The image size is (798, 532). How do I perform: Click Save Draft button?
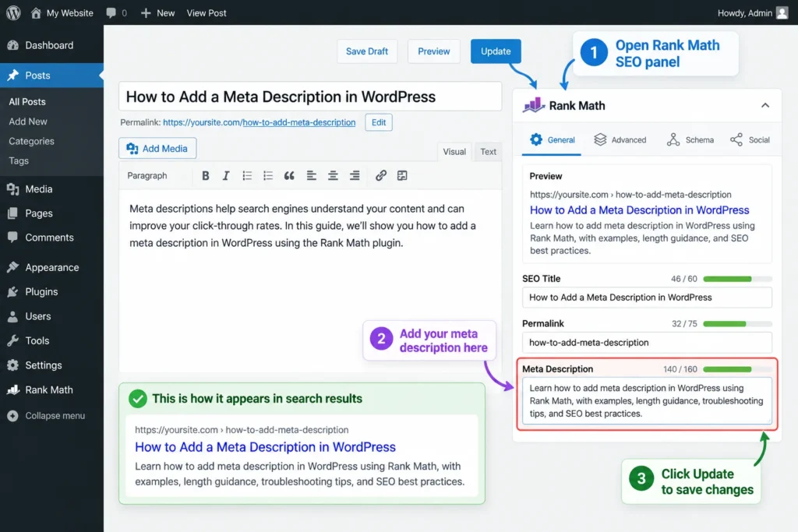click(x=367, y=51)
